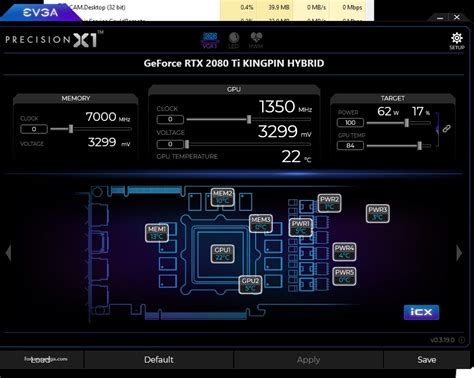Viewport: 474px width, 378px height.
Task: Click the Apply button
Action: point(308,359)
